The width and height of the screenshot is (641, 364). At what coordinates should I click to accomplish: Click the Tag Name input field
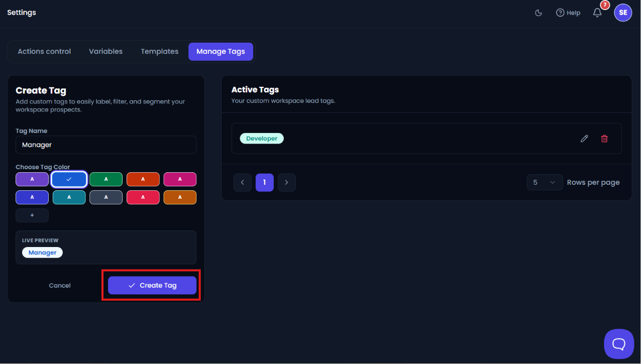pyautogui.click(x=106, y=145)
